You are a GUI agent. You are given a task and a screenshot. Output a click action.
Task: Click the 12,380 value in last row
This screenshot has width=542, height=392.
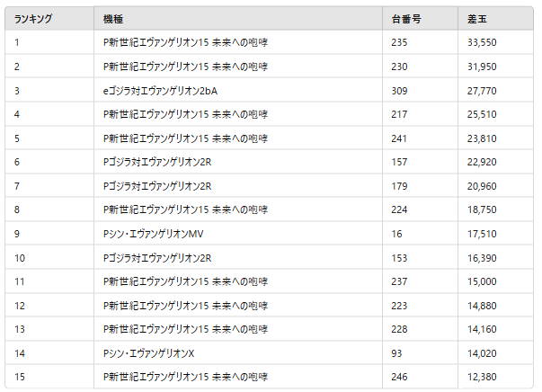tap(482, 377)
